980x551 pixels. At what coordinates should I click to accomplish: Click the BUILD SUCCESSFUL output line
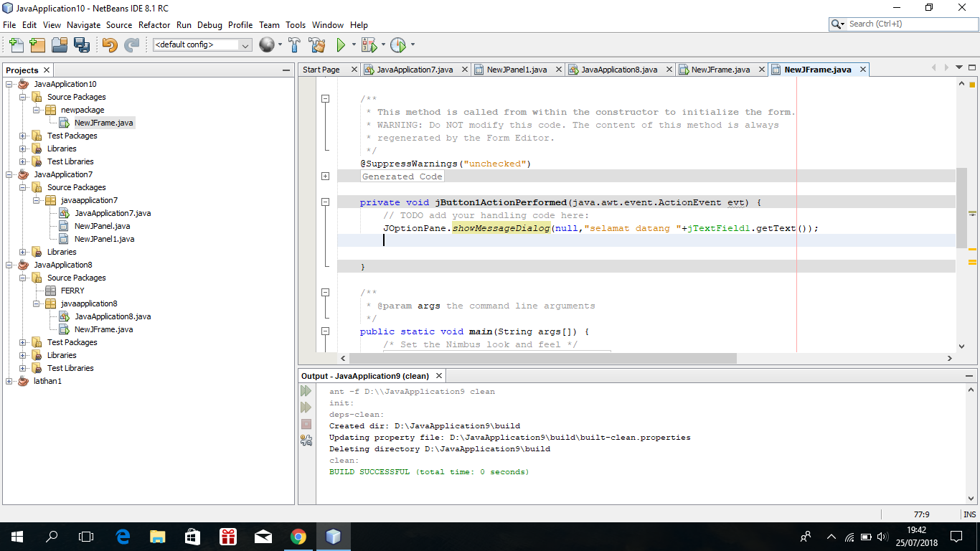tap(429, 472)
